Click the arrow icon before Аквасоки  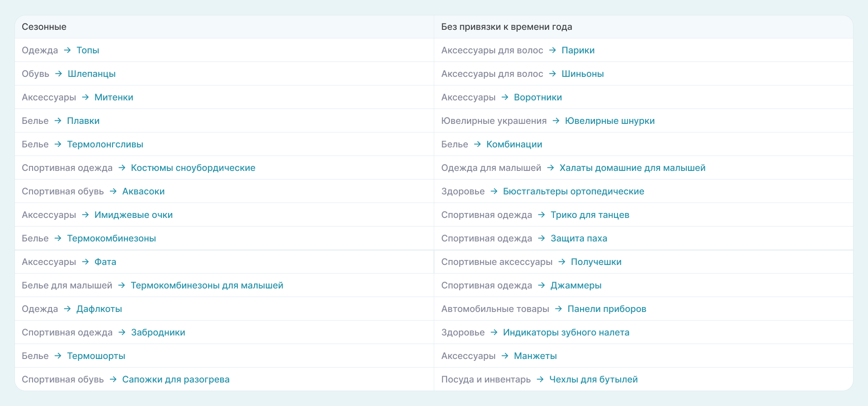pyautogui.click(x=113, y=191)
